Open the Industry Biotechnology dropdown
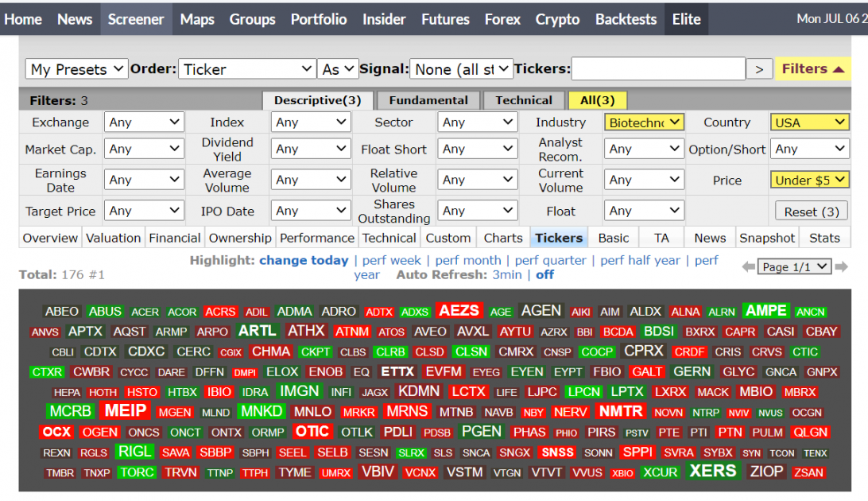868x501 pixels. (645, 122)
